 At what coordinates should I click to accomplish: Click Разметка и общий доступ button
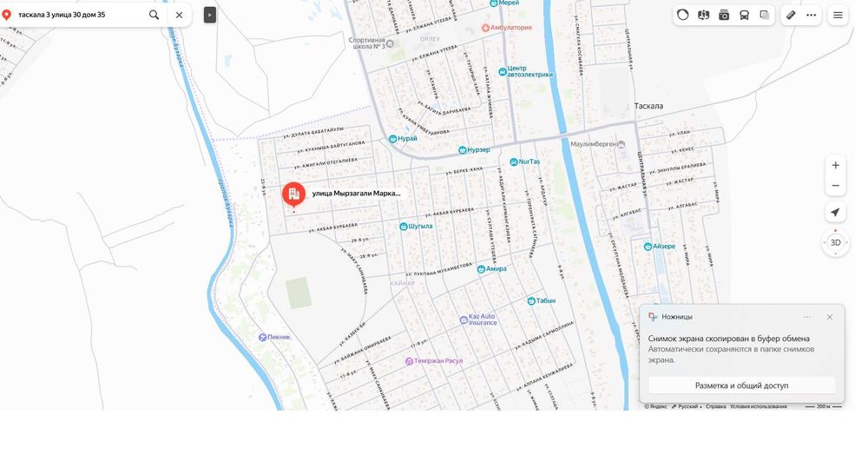pos(741,385)
